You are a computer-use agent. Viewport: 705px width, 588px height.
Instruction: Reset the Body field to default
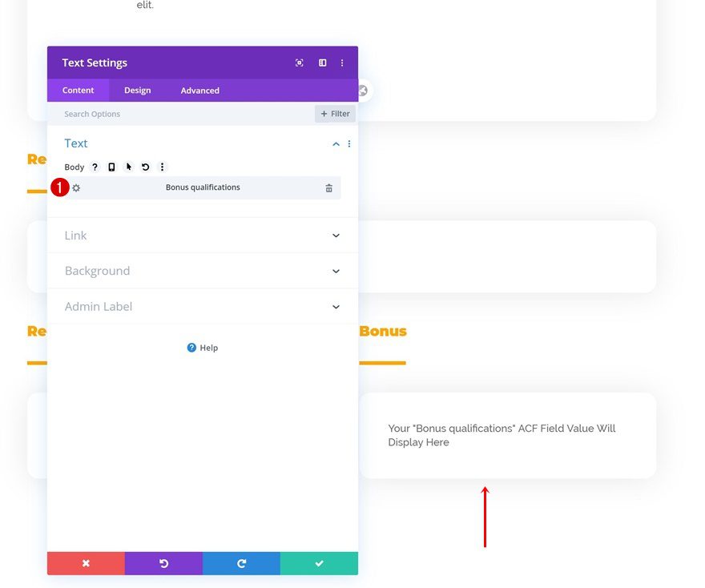[x=145, y=167]
